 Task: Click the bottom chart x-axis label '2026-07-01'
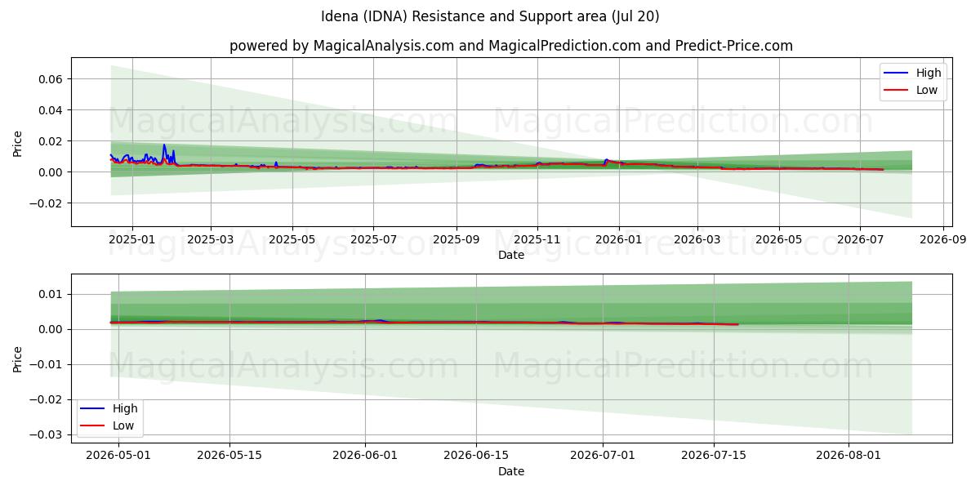tap(603, 456)
